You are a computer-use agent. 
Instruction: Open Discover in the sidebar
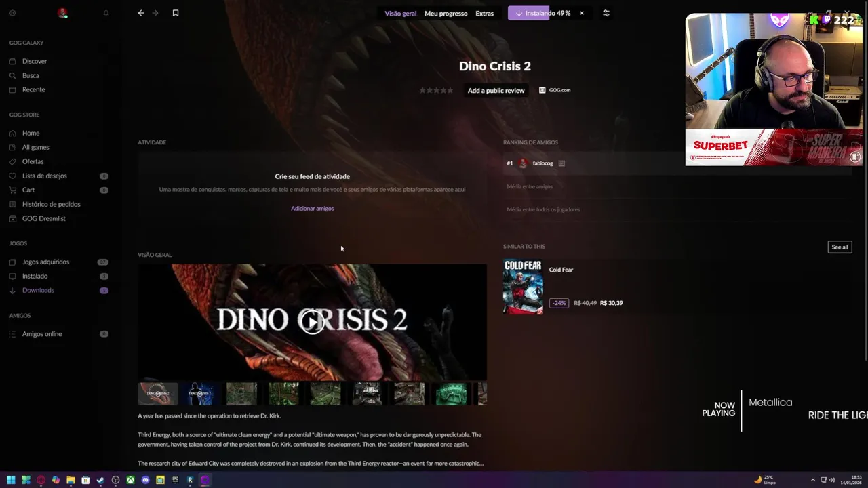click(x=35, y=61)
